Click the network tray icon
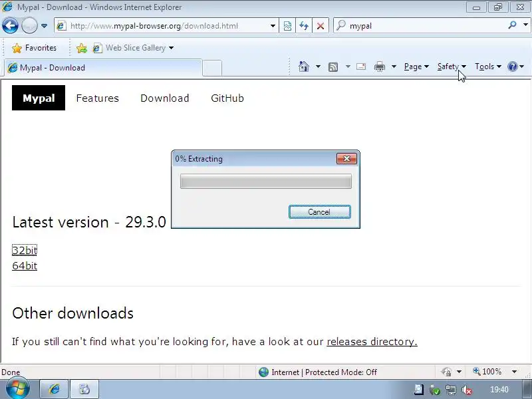This screenshot has height=399, width=532. pyautogui.click(x=451, y=390)
